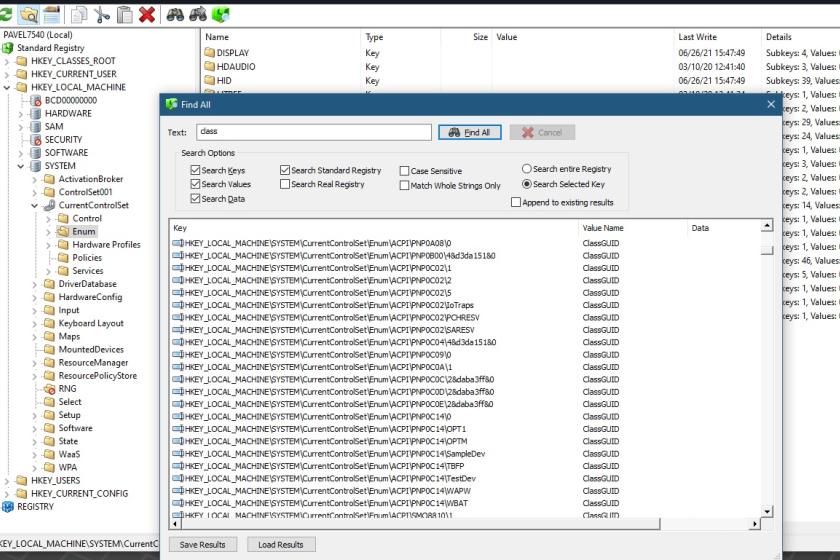Uncheck Search Standard Registry
The image size is (840, 560).
[x=285, y=170]
